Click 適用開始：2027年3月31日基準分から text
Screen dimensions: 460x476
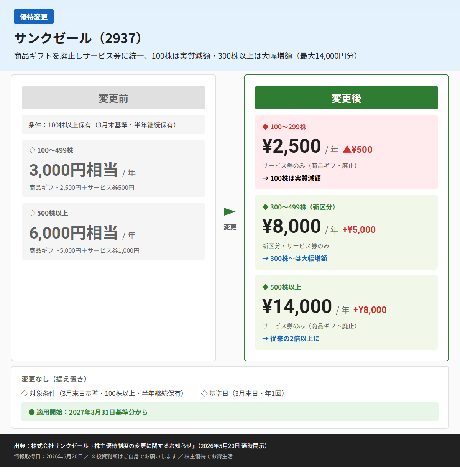[x=92, y=412]
